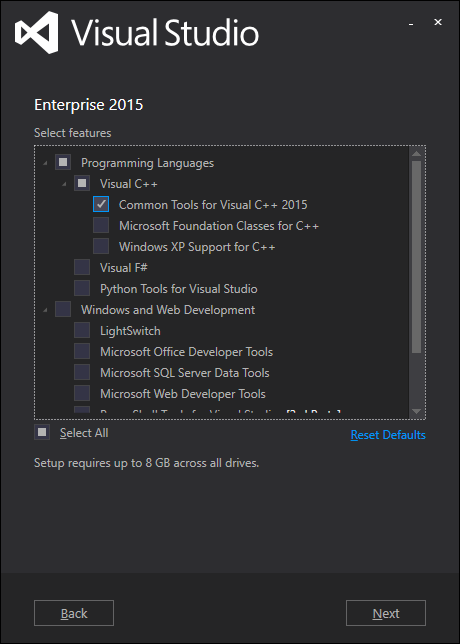Collapse the Visual C++ tree node
This screenshot has height=644, width=460.
tap(64, 185)
